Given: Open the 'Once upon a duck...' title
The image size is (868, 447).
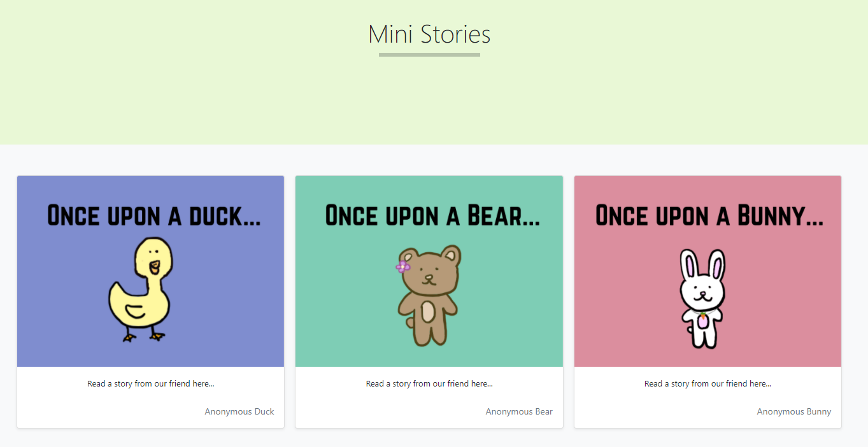Looking at the screenshot, I should click(153, 215).
